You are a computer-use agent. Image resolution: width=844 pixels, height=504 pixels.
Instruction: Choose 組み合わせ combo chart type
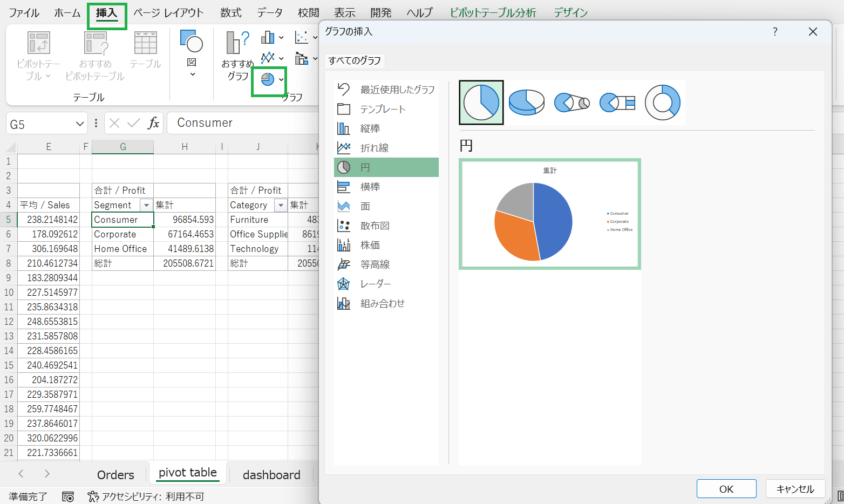click(x=386, y=303)
